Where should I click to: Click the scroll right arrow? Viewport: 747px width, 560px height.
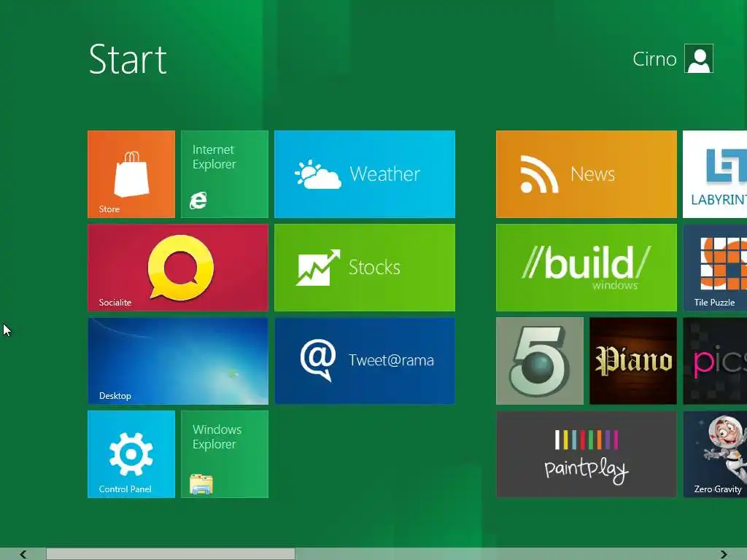(x=724, y=554)
